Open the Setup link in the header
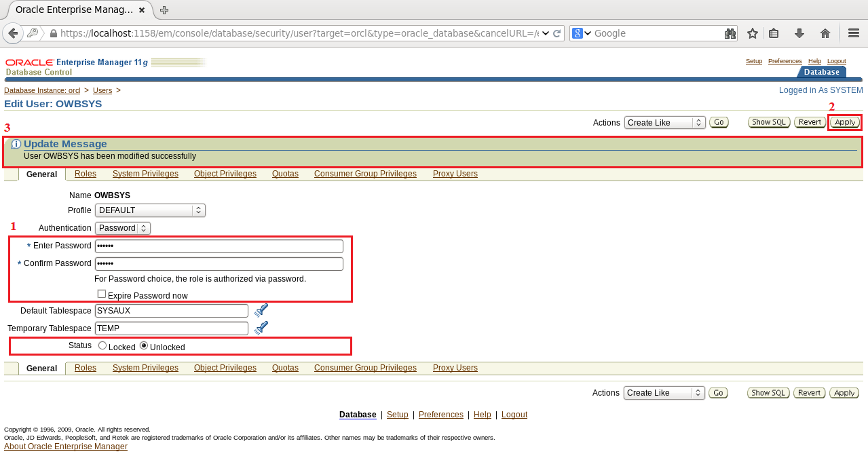Screen dimensions: 868x454 tap(754, 61)
